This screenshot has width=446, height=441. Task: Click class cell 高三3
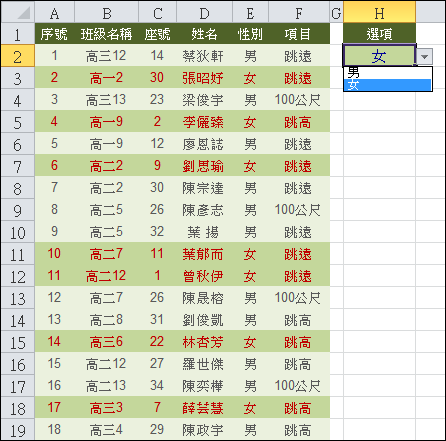(106, 408)
